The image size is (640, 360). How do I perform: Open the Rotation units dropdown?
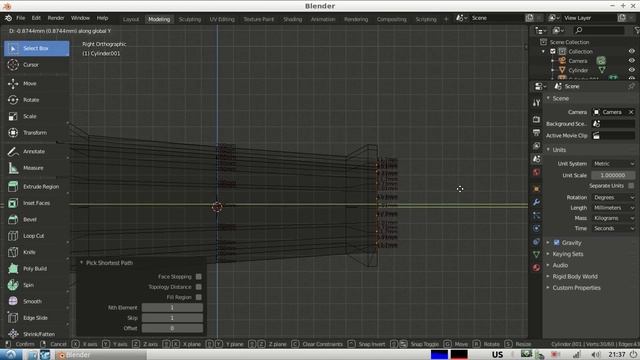point(613,198)
